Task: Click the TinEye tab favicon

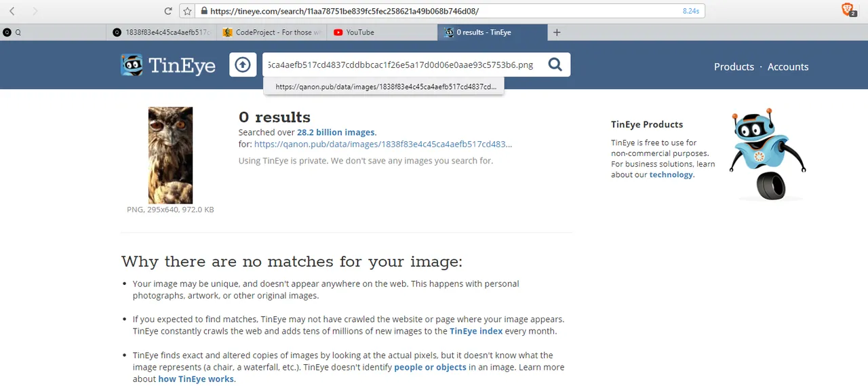Action: [448, 32]
